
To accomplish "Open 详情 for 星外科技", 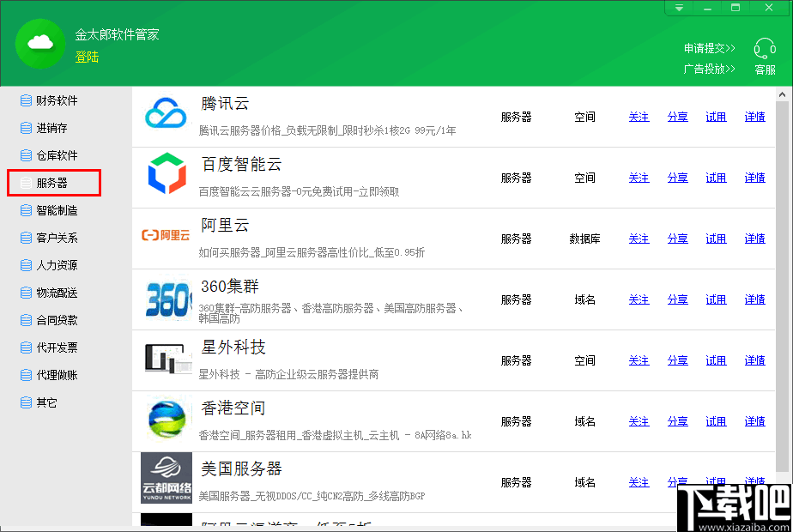I will [754, 360].
